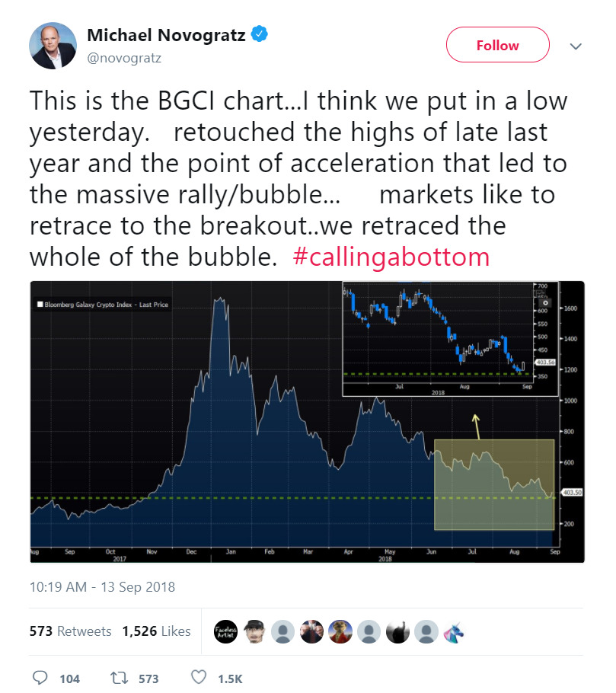Click the Michael Novogratz display name
616x693 pixels.
pos(166,35)
